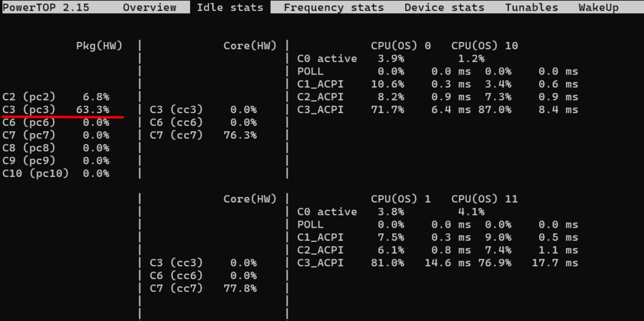This screenshot has width=644, height=321.
Task: Open the Tunables tab
Action: pyautogui.click(x=531, y=7)
